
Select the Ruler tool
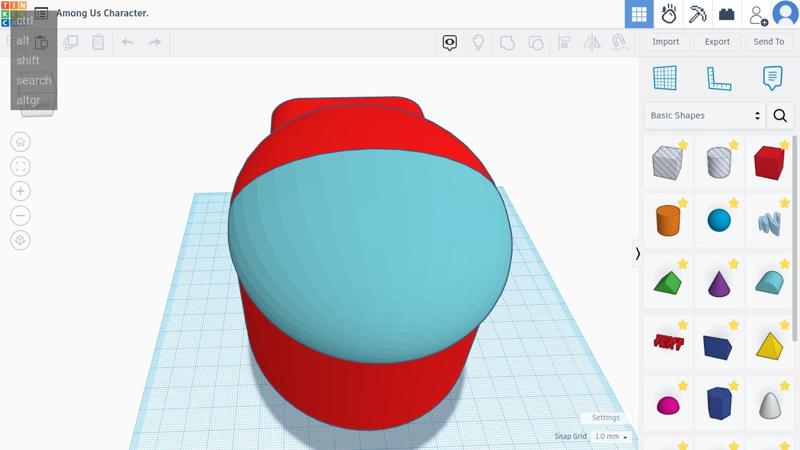point(718,79)
